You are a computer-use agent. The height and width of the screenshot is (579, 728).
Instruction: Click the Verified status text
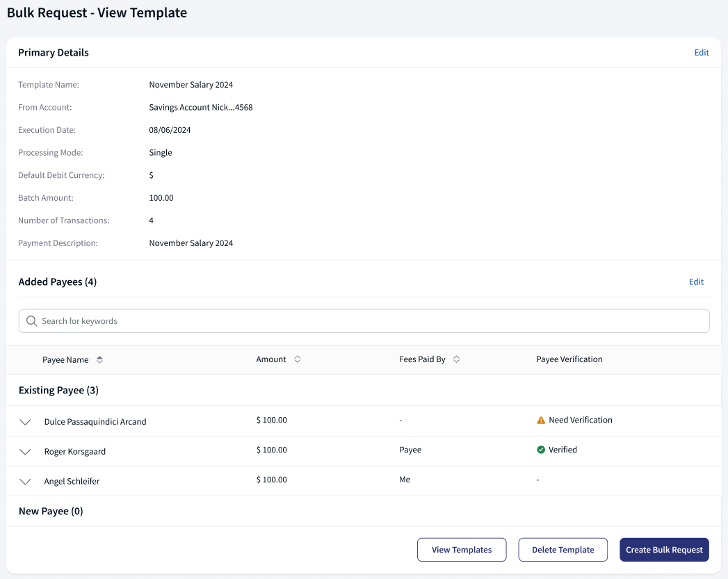coord(563,450)
